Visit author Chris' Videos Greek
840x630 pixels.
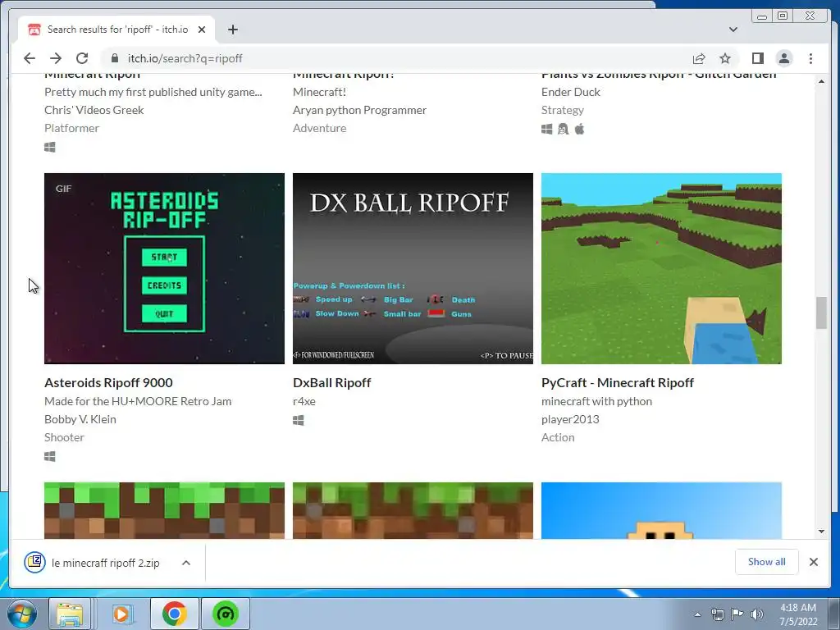pyautogui.click(x=94, y=110)
